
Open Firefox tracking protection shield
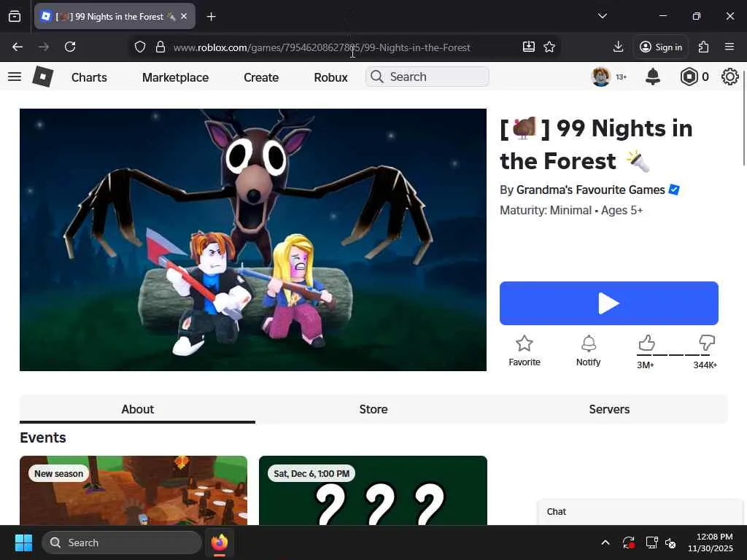(139, 47)
